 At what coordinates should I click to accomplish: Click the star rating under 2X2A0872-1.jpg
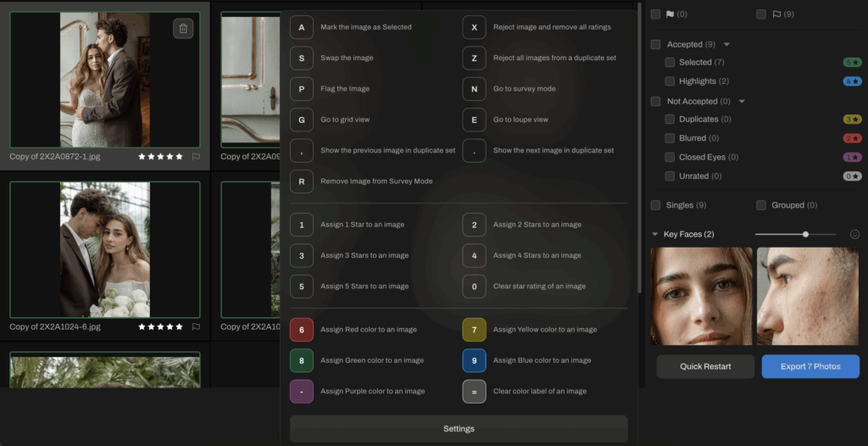tap(160, 157)
